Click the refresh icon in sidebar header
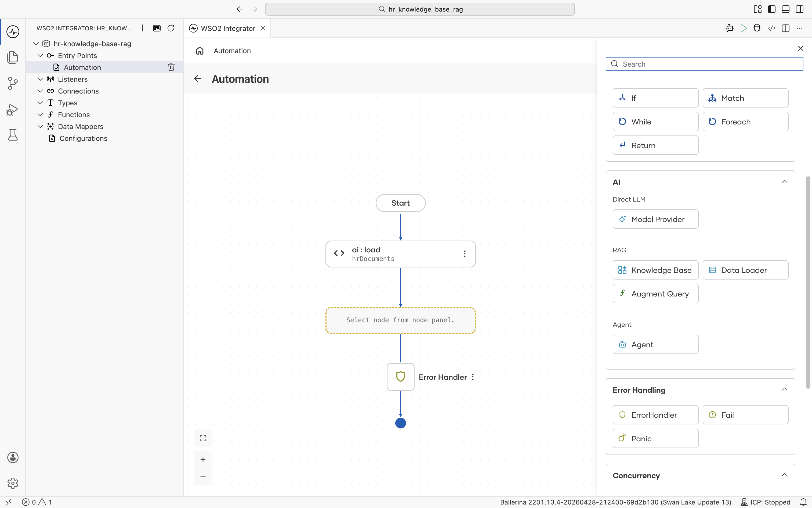 (x=171, y=28)
